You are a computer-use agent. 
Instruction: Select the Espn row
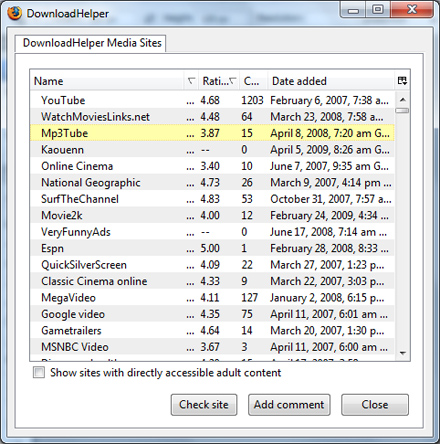click(x=212, y=248)
